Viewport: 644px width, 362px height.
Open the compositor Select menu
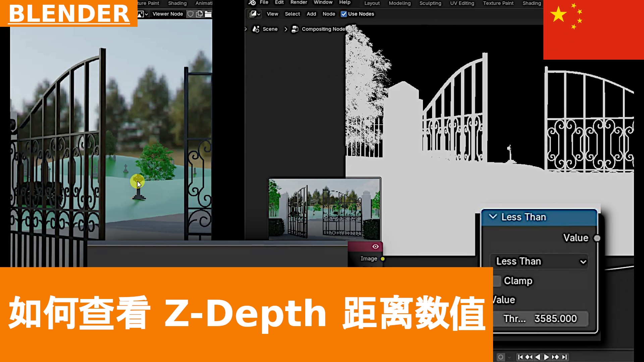pos(292,14)
